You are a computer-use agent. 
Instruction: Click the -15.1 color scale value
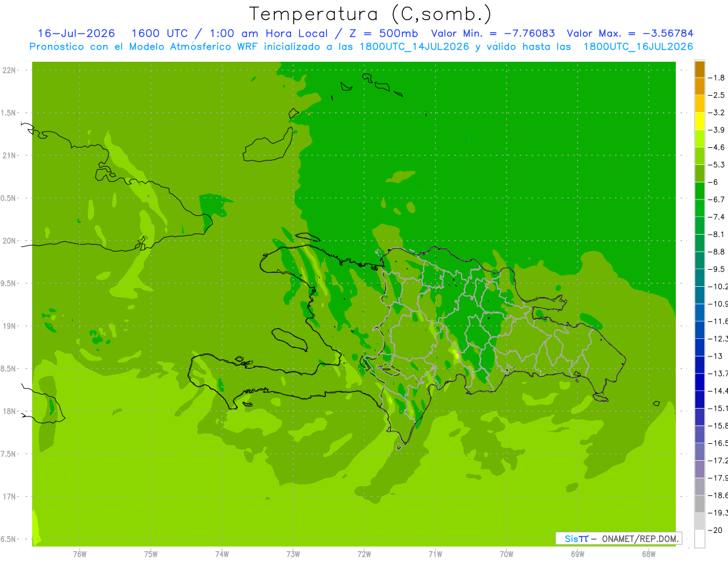[718, 408]
